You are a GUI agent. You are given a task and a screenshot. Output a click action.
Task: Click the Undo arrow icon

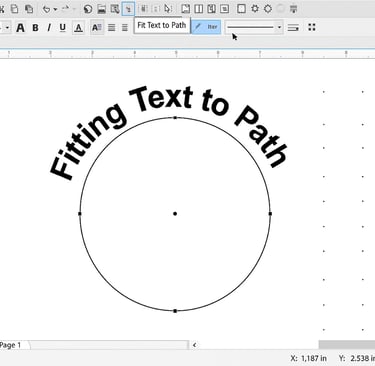(x=46, y=9)
